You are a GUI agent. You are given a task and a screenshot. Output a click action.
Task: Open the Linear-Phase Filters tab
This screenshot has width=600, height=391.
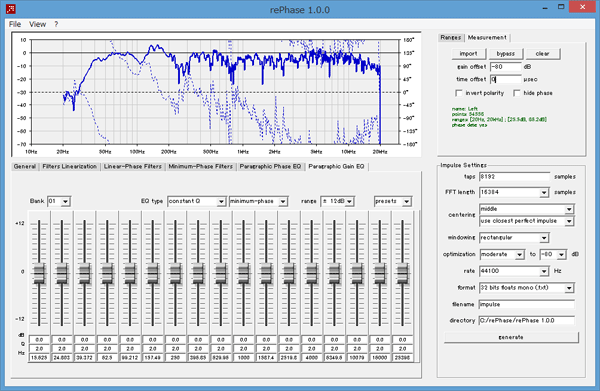[133, 166]
